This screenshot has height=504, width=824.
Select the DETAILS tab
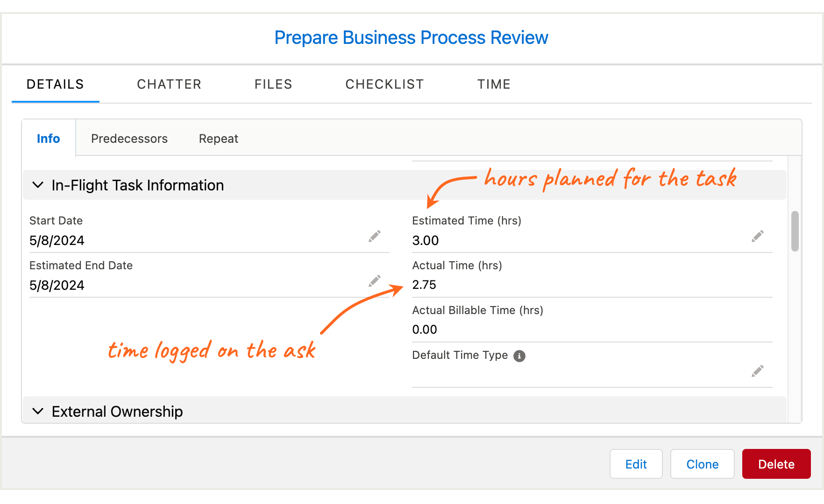click(55, 84)
